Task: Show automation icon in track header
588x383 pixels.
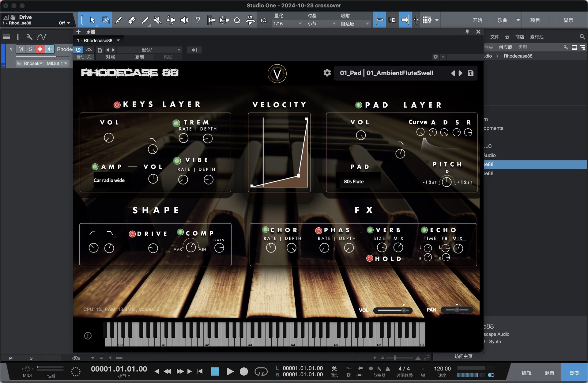Action: coord(42,37)
